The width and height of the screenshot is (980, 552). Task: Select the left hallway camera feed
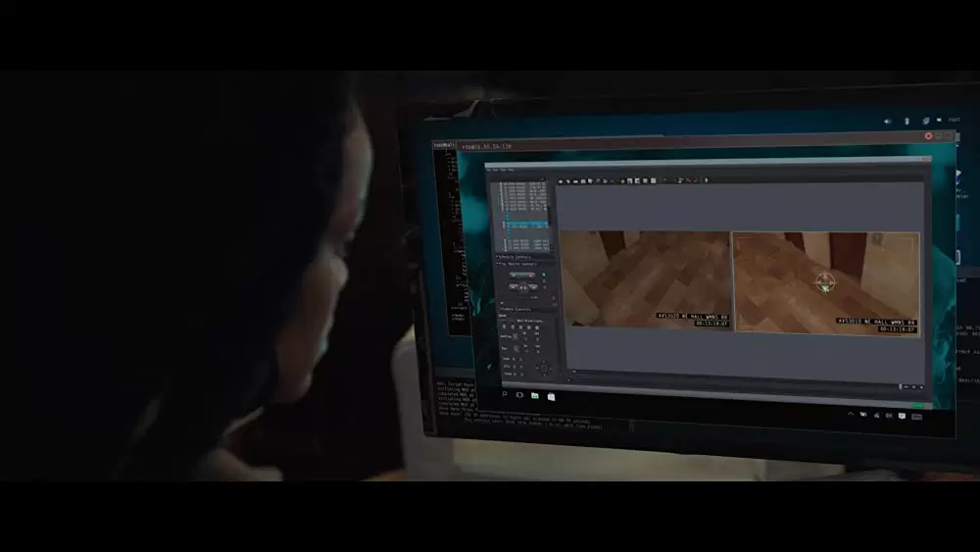[644, 279]
